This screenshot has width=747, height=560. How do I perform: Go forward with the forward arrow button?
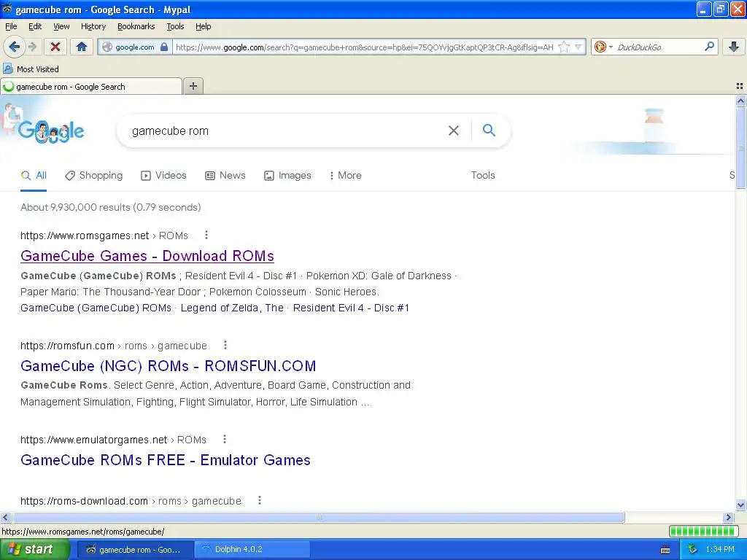32,47
